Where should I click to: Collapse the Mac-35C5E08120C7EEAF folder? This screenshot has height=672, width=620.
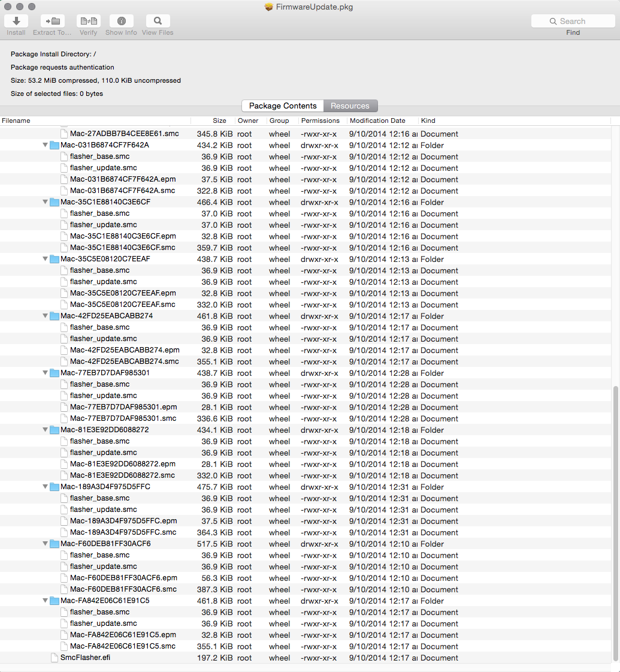(45, 260)
